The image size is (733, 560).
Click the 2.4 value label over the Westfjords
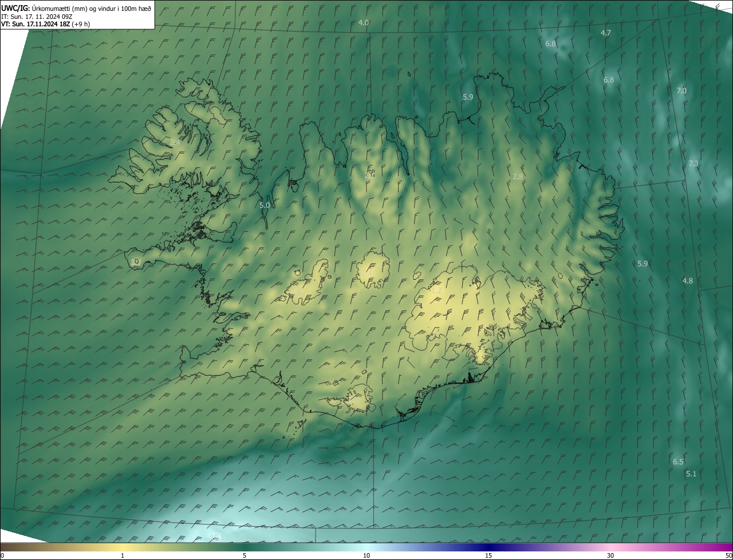click(175, 141)
